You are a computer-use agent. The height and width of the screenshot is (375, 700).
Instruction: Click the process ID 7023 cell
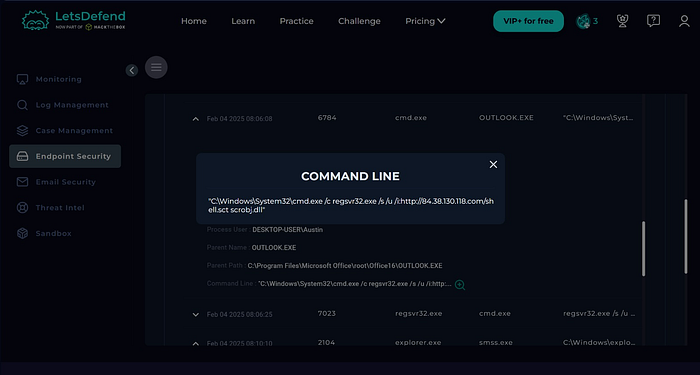[x=327, y=313]
